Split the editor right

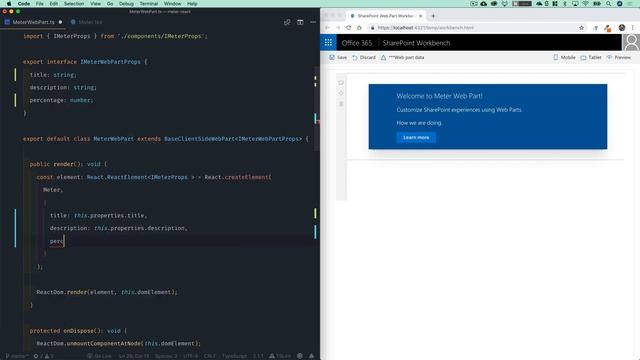click(300, 22)
